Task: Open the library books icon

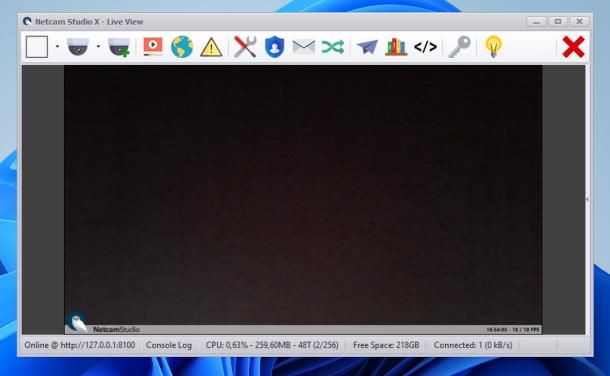Action: (x=396, y=47)
